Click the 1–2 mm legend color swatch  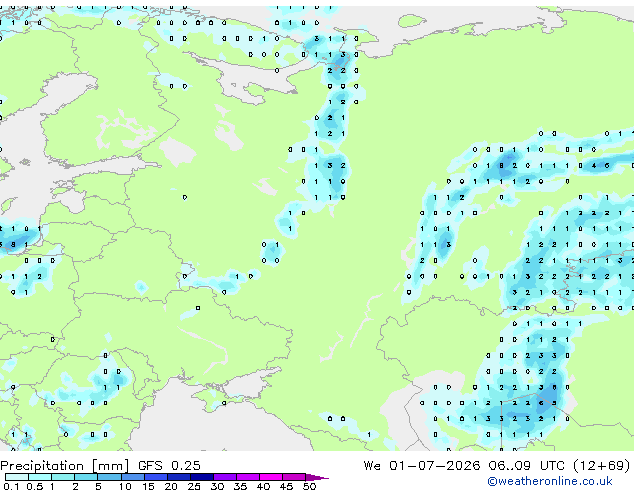pos(63,477)
